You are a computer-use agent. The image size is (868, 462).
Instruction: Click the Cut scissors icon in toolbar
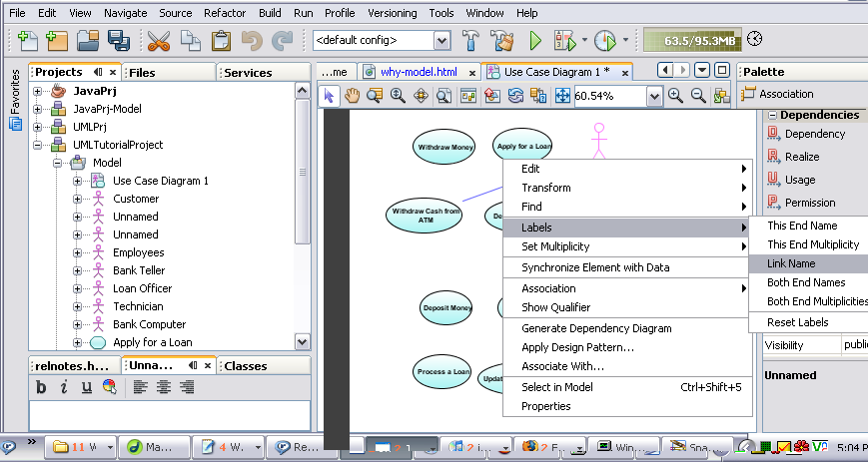[x=158, y=41]
